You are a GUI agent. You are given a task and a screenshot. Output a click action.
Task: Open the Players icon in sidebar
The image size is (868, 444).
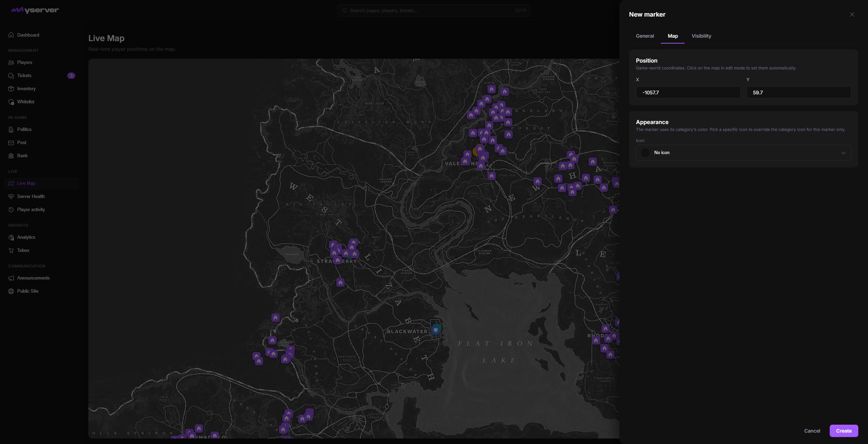[11, 62]
